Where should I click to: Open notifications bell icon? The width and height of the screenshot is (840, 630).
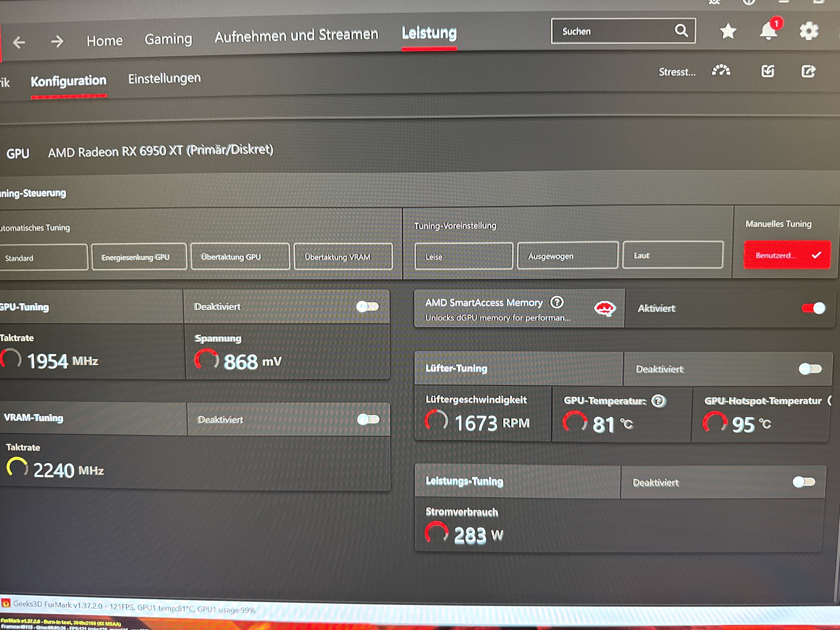769,31
